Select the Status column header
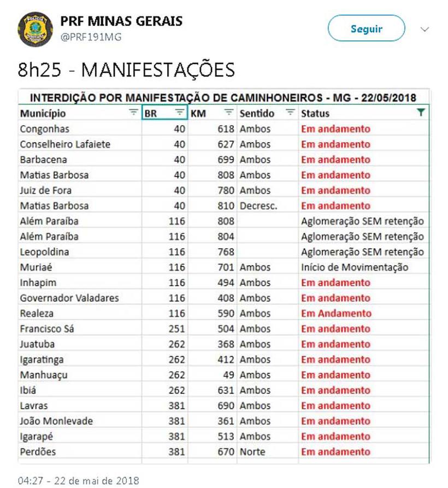This screenshot has width=448, height=488. tap(316, 114)
